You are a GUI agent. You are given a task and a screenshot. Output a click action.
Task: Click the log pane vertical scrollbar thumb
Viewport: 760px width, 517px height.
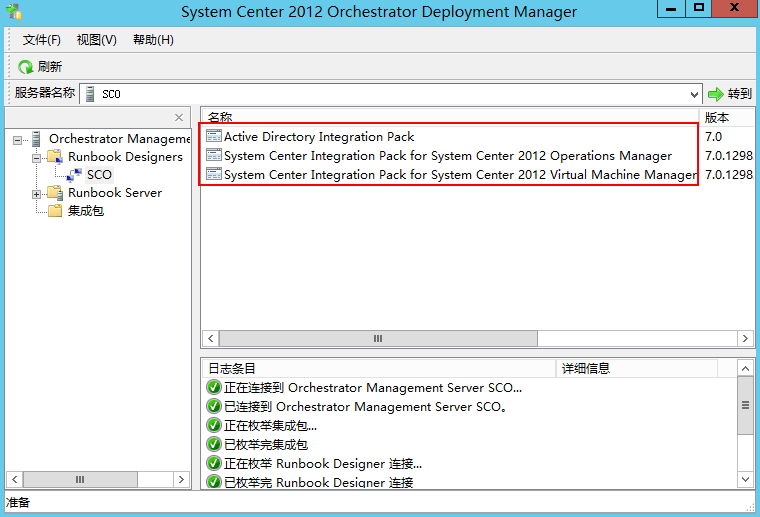click(745, 406)
